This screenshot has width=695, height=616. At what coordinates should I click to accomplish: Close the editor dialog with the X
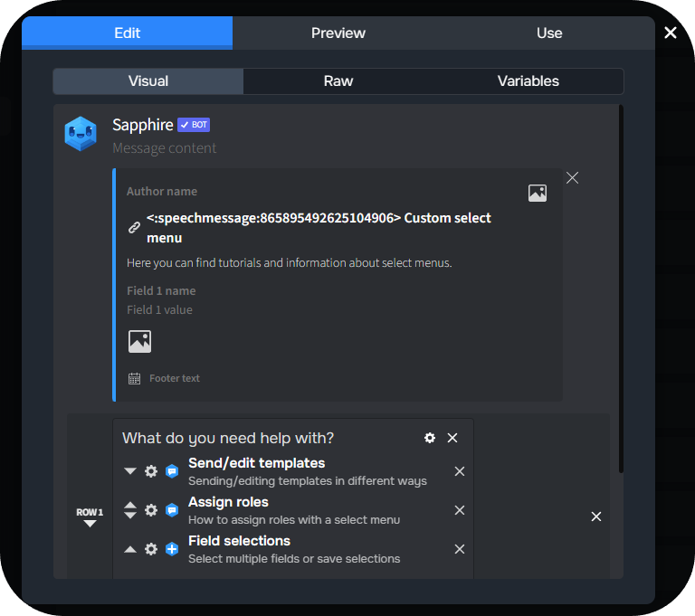coord(671,33)
